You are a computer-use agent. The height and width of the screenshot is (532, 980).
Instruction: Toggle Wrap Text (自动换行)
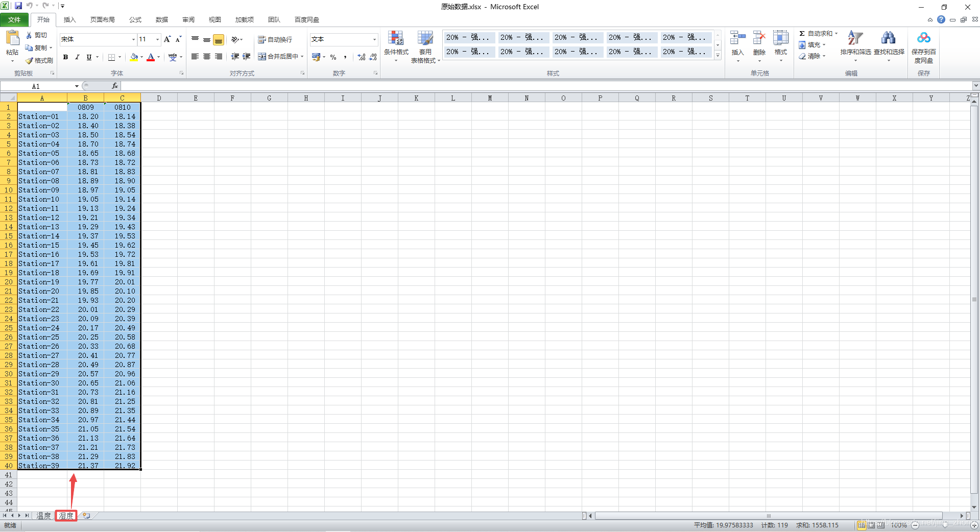click(x=275, y=39)
